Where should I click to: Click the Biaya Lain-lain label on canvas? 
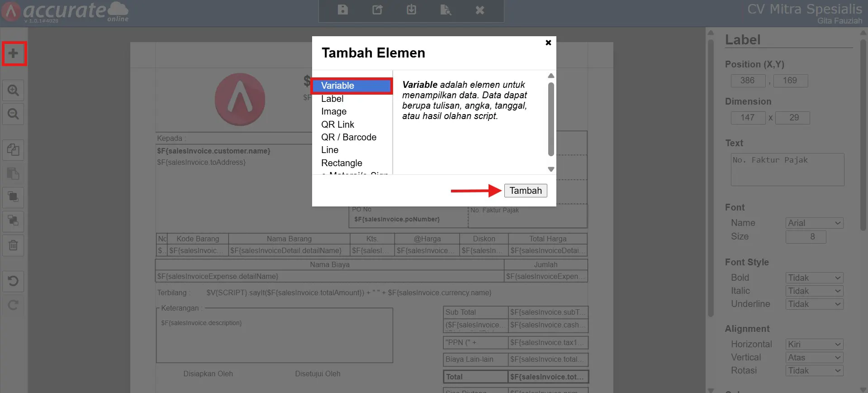coord(475,359)
